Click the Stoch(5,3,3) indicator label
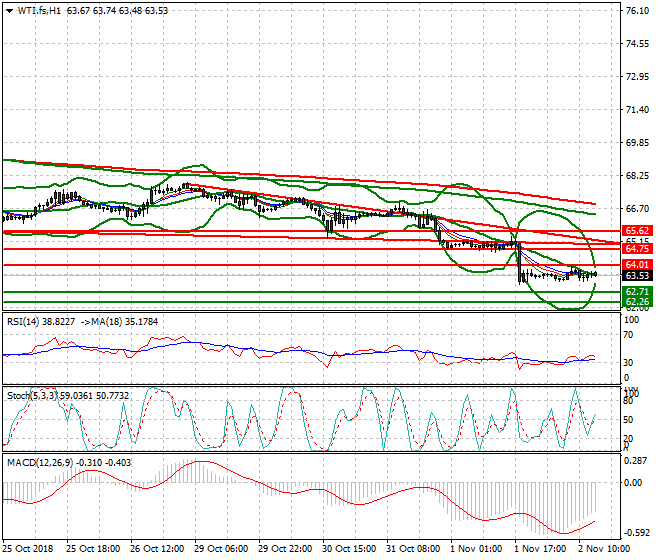 point(32,396)
